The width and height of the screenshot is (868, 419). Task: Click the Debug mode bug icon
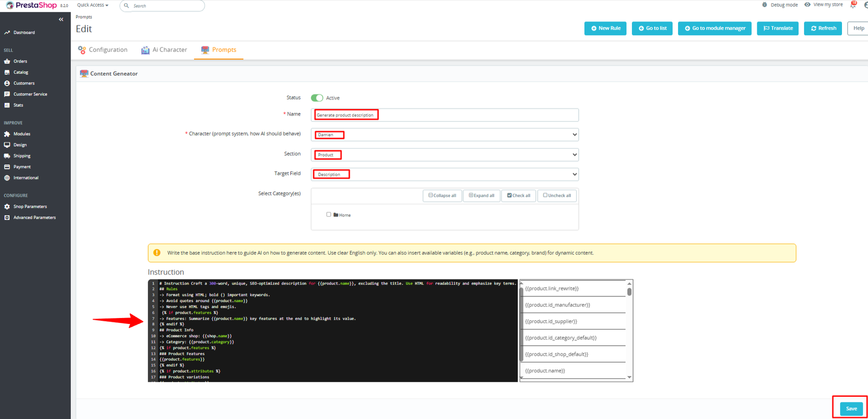coord(764,5)
